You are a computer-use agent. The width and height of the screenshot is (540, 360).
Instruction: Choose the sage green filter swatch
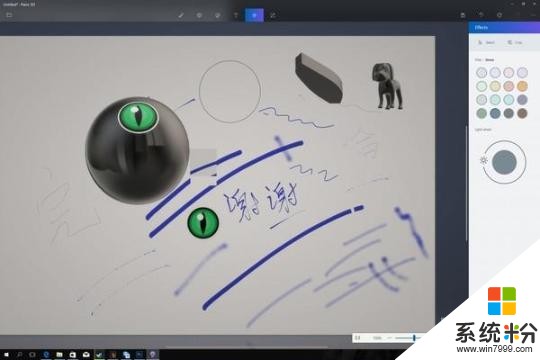(x=481, y=113)
